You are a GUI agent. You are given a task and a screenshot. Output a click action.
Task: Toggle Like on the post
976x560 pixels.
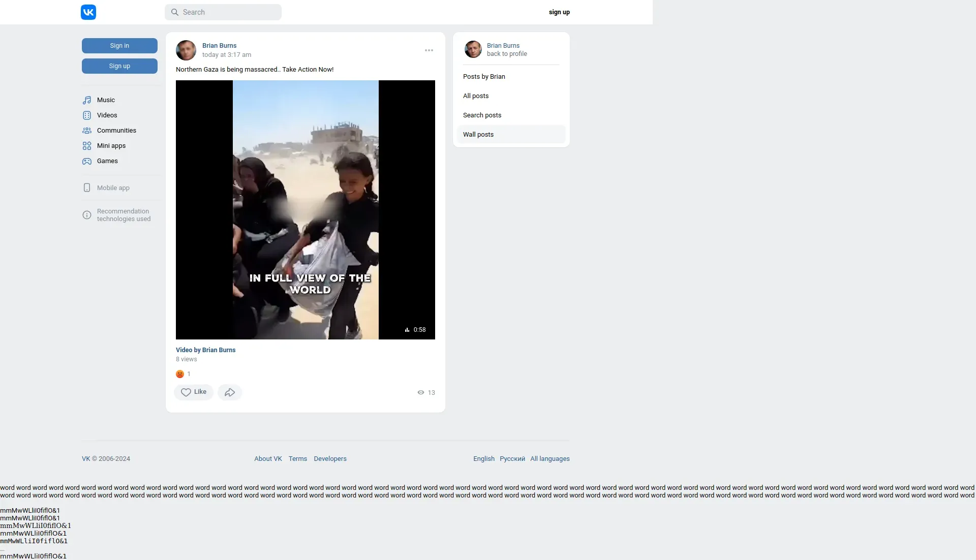coord(194,392)
